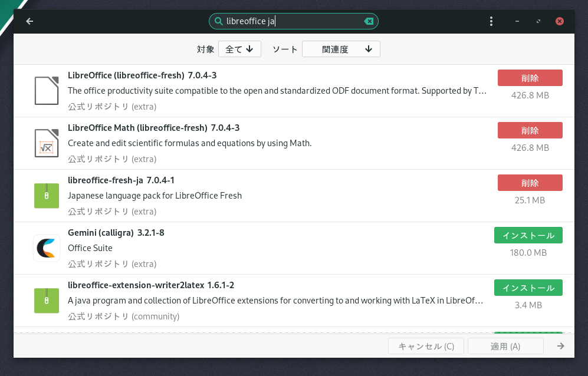Click the 公式リポジトリ (community) label
This screenshot has width=588, height=376.
[124, 316]
